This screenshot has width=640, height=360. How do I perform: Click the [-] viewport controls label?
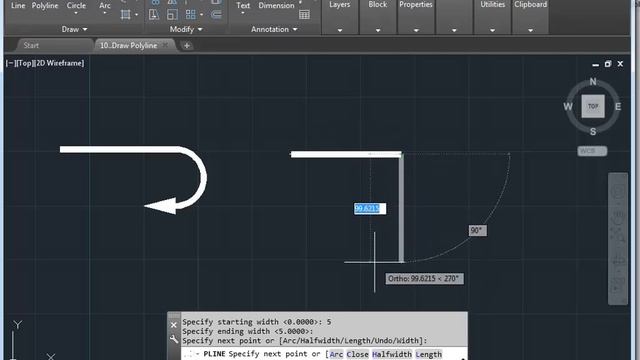10,63
